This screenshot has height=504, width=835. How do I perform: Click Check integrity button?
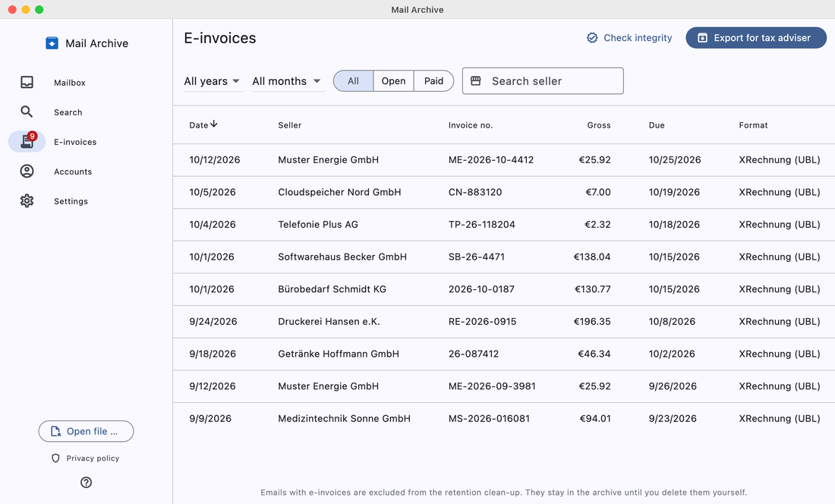[629, 38]
